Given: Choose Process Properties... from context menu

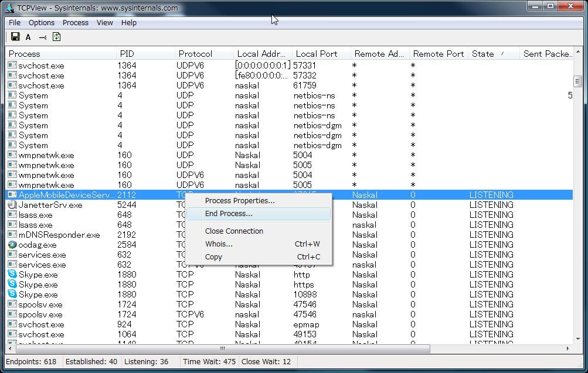Looking at the screenshot, I should 259,201.
